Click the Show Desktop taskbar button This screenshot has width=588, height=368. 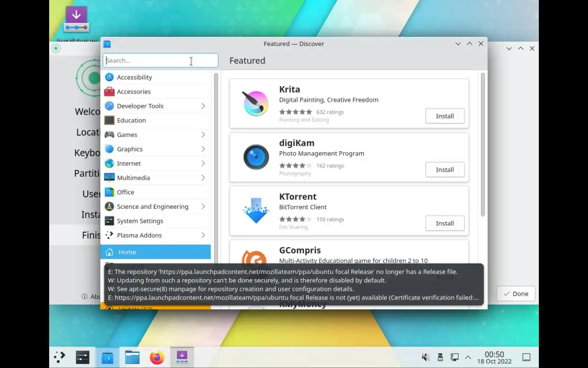pyautogui.click(x=526, y=357)
